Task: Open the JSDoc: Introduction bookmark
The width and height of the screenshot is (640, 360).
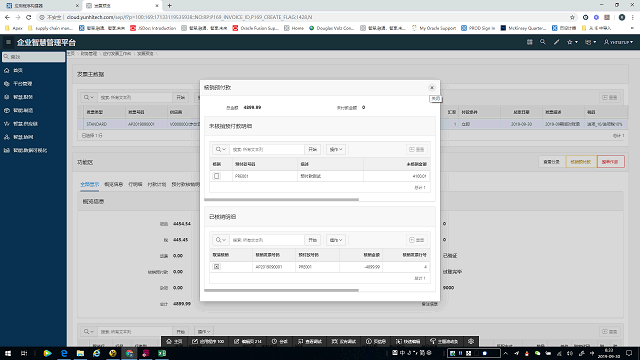Action: tap(153, 28)
